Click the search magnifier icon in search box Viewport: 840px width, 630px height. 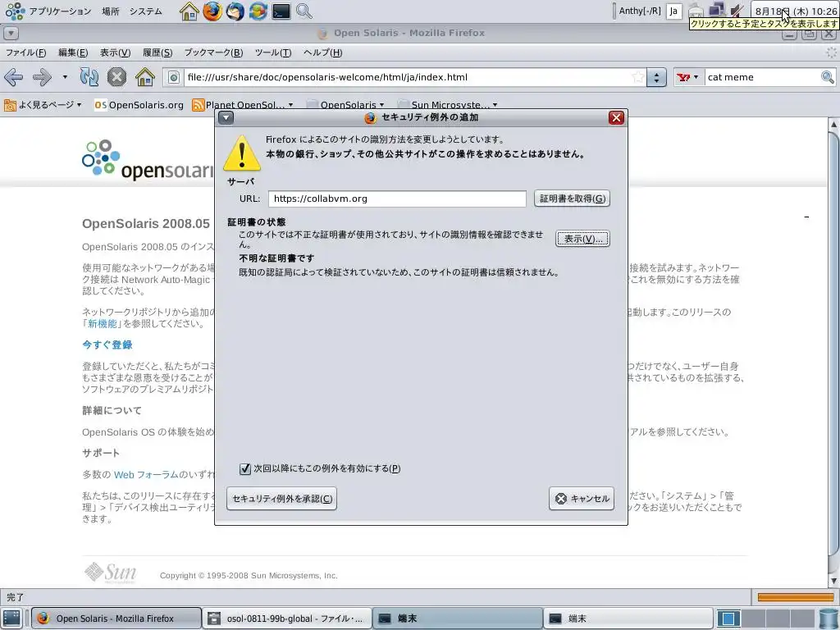coord(828,77)
